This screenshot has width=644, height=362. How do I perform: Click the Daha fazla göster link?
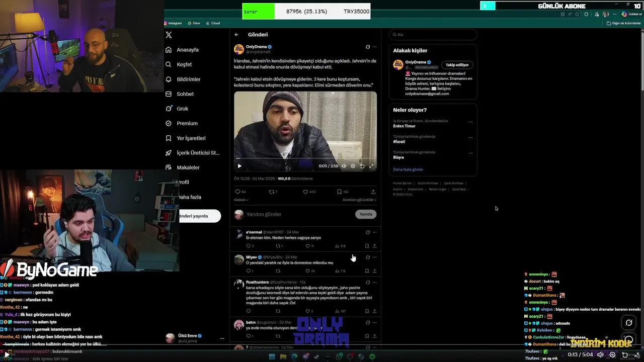408,169
